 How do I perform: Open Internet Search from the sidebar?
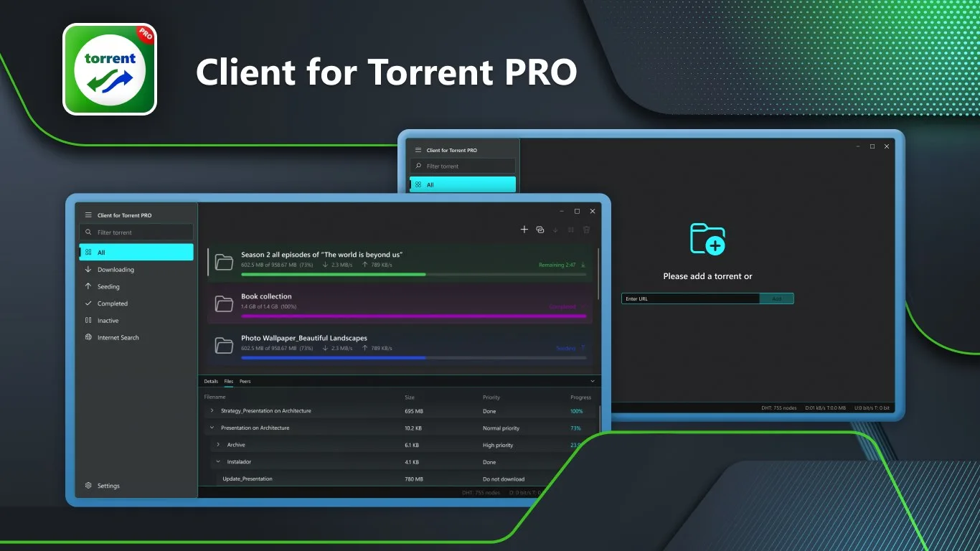click(136, 337)
